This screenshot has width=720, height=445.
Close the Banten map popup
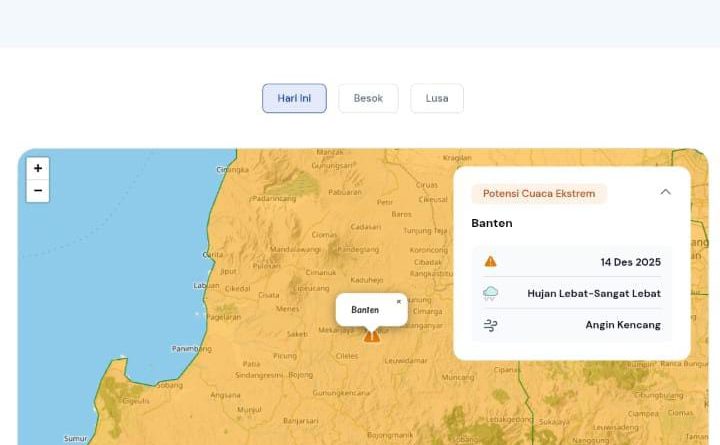click(x=399, y=301)
